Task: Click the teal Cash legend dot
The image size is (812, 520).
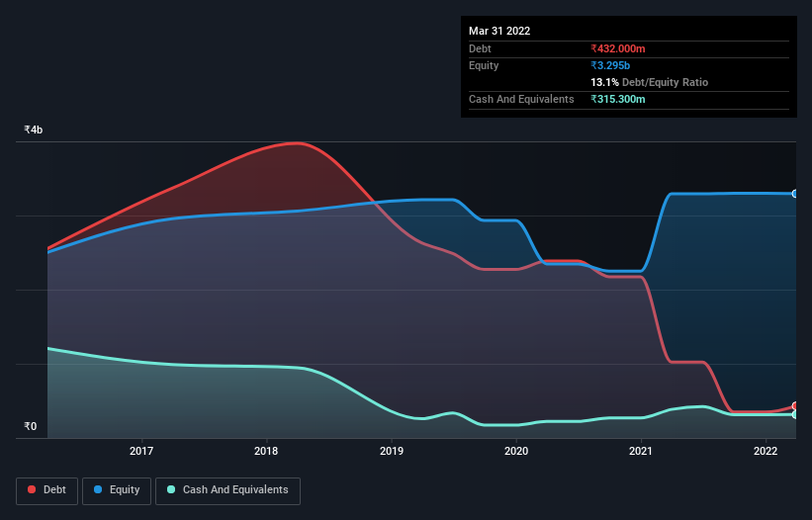Action: (171, 489)
